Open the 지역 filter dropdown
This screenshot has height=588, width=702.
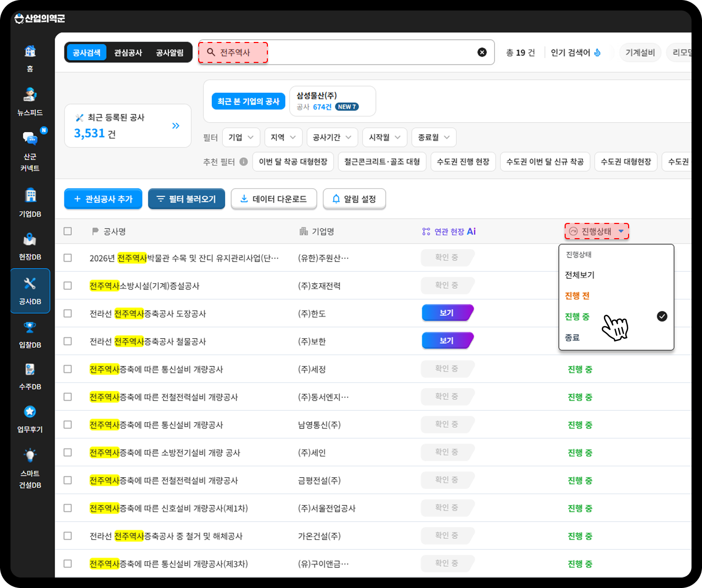click(283, 137)
